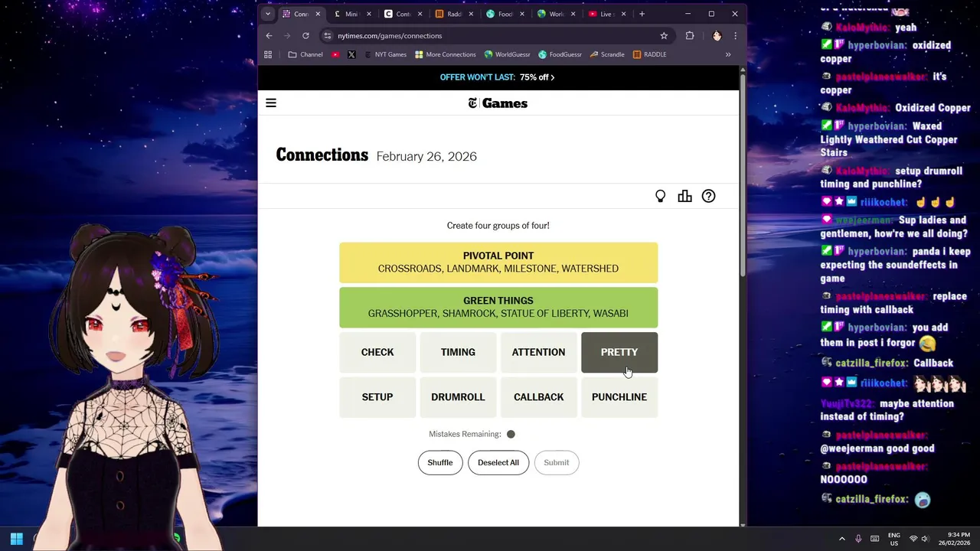Open the NYT Games hamburger menu
The height and width of the screenshot is (551, 980).
pyautogui.click(x=271, y=103)
